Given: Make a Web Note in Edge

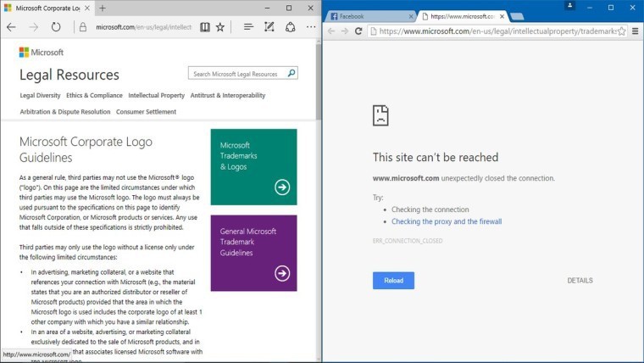Looking at the screenshot, I should [269, 27].
